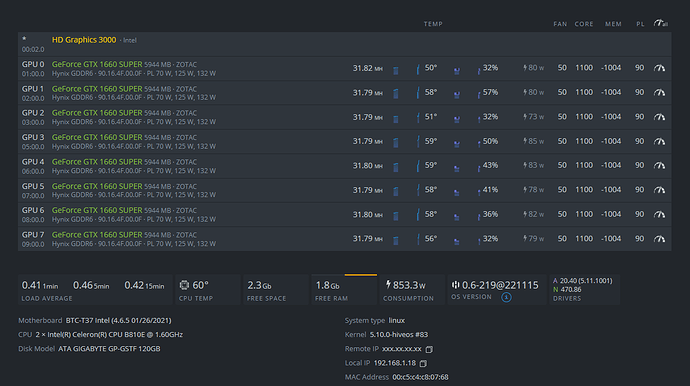Click GPU 0 hashrate 31.82 MH
690x386 pixels.
click(x=367, y=68)
